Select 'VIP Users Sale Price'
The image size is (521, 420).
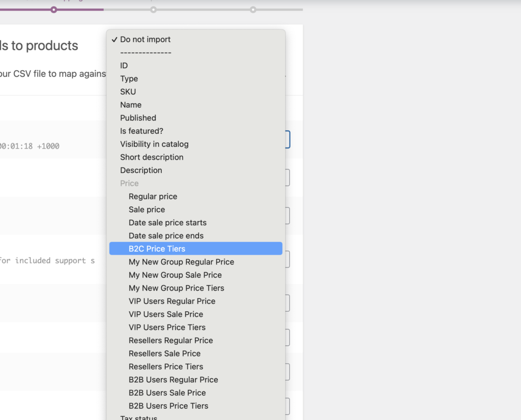point(196,314)
